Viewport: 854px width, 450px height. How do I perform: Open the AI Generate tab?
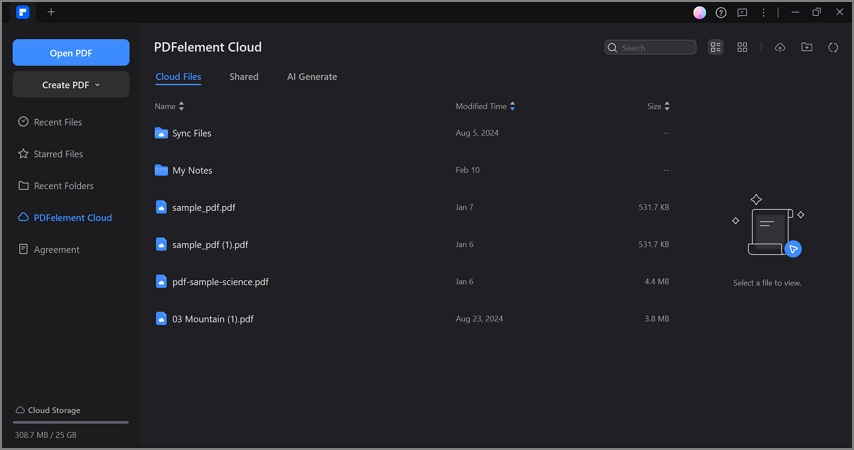coord(312,77)
